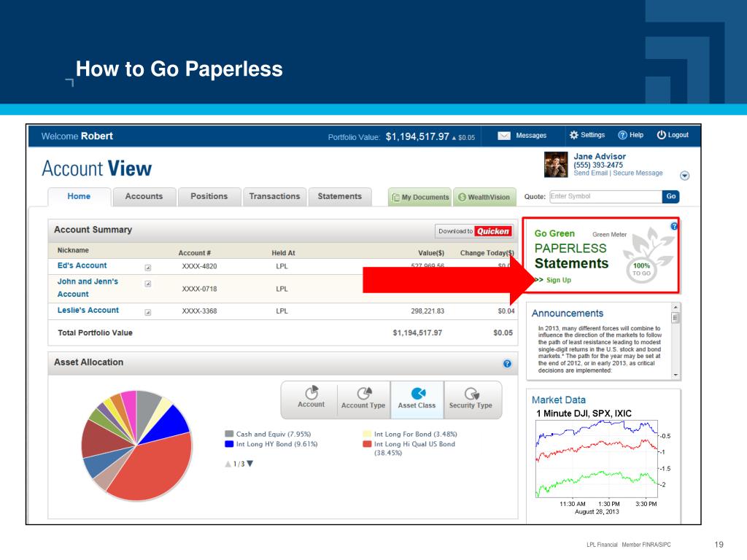
Task: Click the Portfolio Value amount in header
Action: 417,136
